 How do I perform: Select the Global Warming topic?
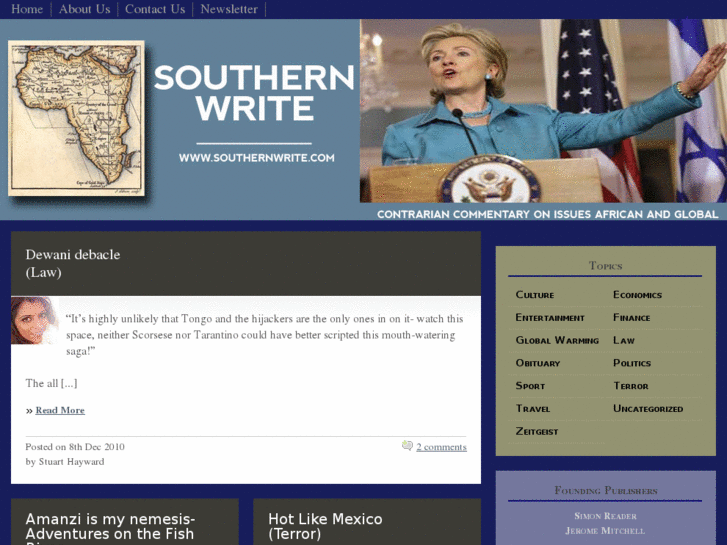pos(557,340)
